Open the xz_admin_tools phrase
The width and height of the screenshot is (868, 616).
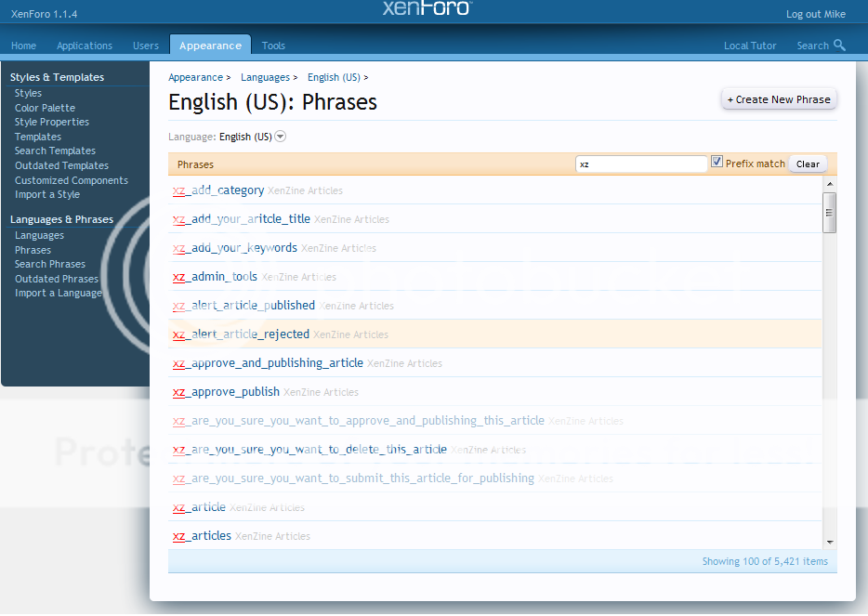pos(215,277)
